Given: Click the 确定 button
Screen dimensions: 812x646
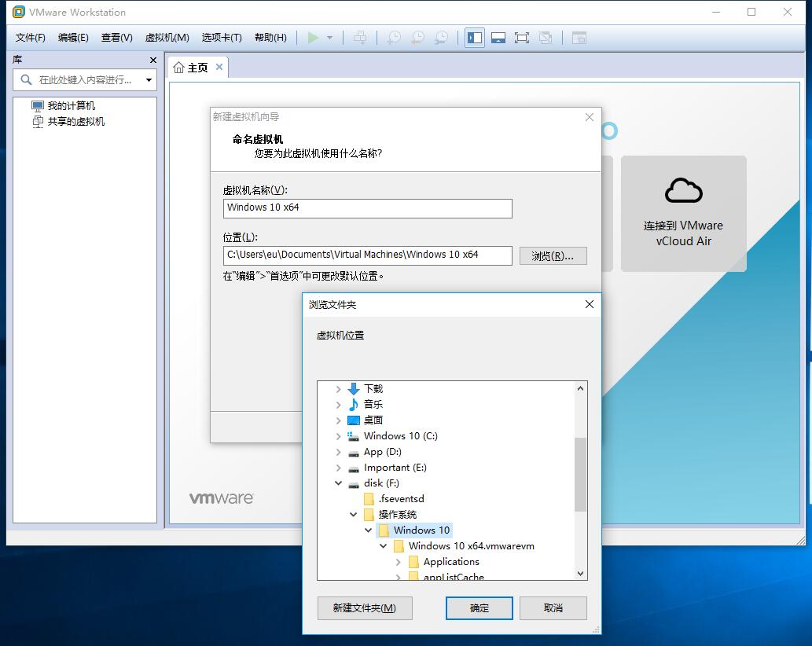Looking at the screenshot, I should pyautogui.click(x=479, y=608).
